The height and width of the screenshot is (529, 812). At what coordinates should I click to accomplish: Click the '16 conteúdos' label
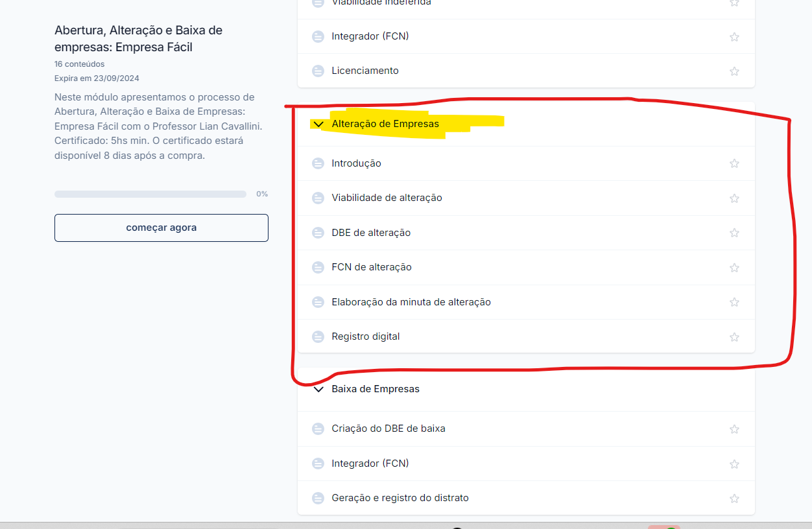click(x=79, y=64)
